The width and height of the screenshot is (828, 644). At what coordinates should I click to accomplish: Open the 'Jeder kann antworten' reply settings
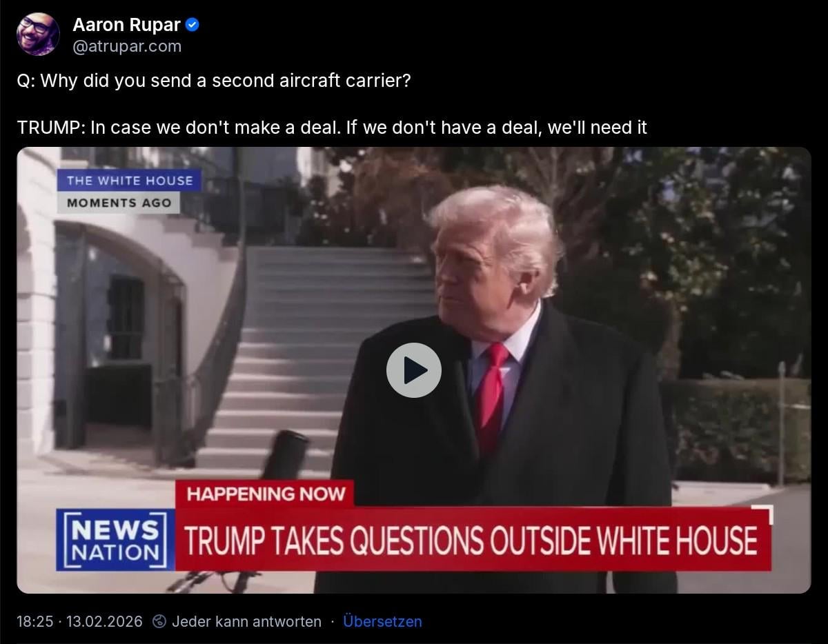point(246,621)
